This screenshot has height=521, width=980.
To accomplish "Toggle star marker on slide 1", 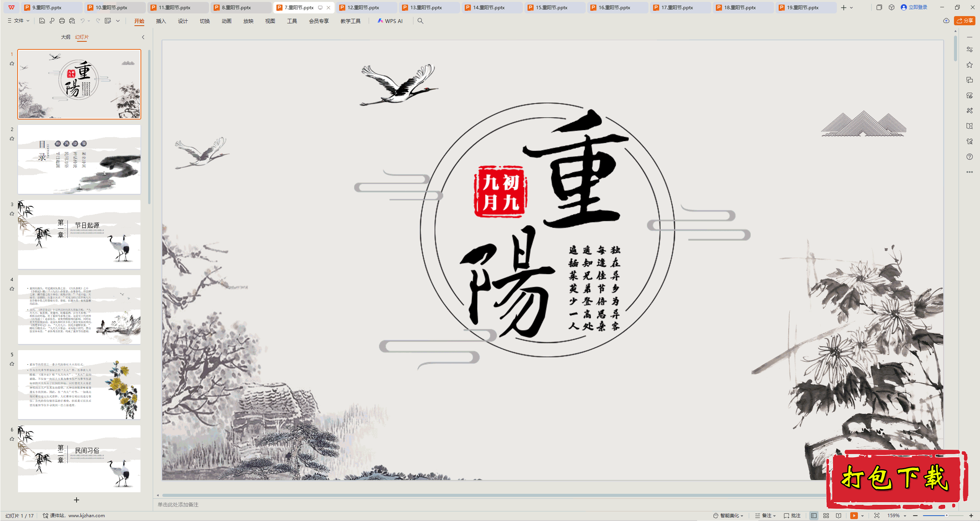I will (12, 64).
